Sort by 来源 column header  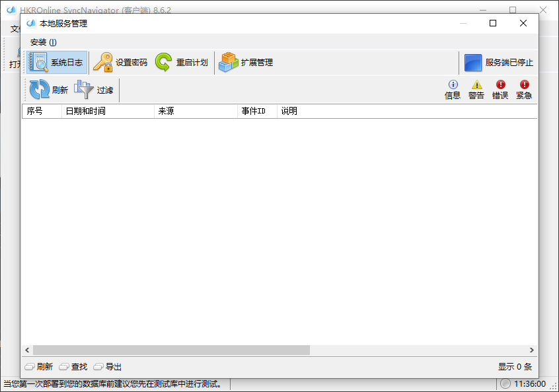(x=196, y=111)
